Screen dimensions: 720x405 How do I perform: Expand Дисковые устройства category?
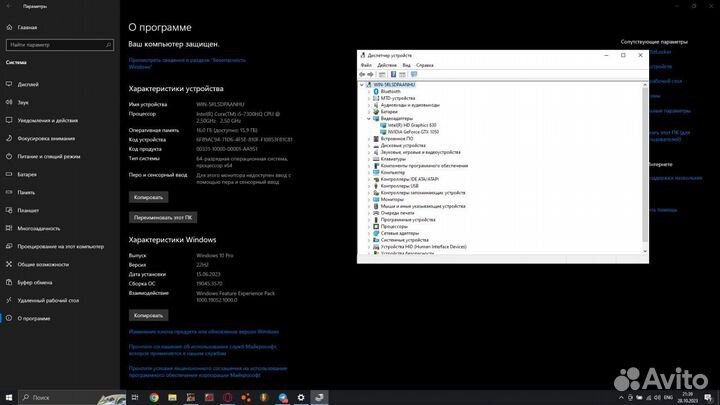[x=369, y=146]
